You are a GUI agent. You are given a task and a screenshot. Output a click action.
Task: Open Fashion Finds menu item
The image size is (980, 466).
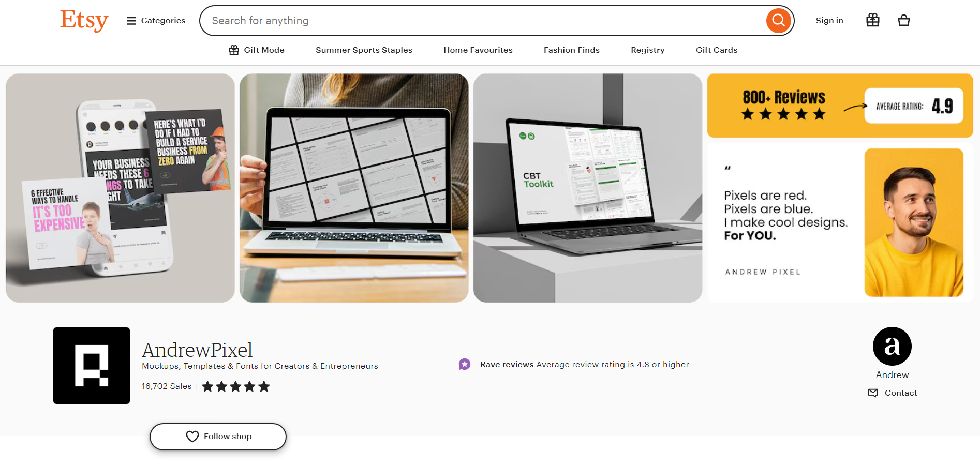pyautogui.click(x=572, y=50)
